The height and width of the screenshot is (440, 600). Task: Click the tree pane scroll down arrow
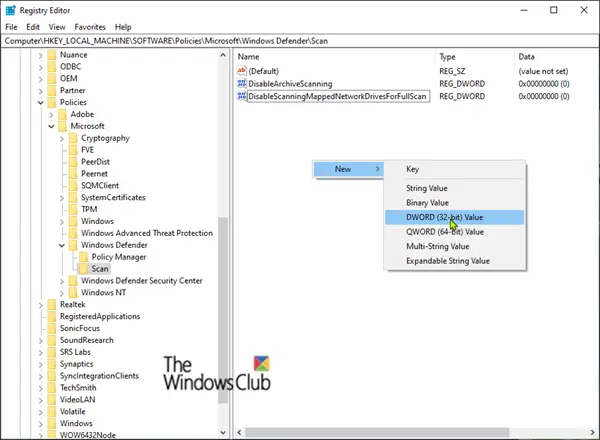pyautogui.click(x=223, y=433)
